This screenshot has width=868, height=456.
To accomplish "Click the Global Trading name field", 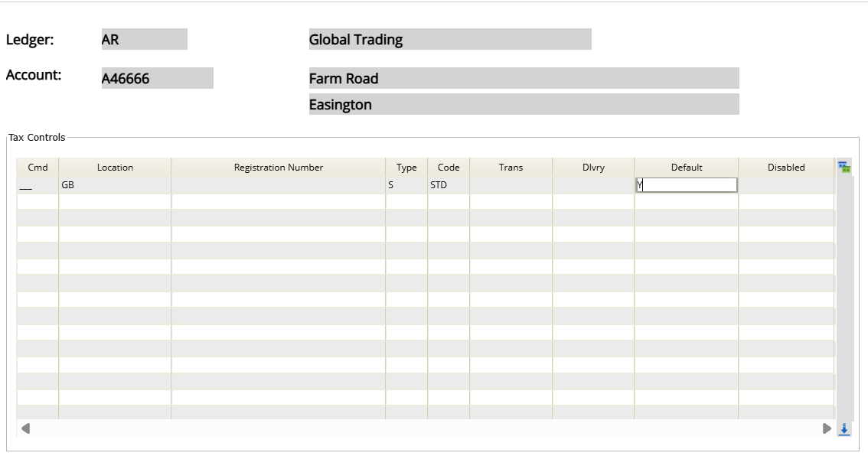I will tap(449, 40).
